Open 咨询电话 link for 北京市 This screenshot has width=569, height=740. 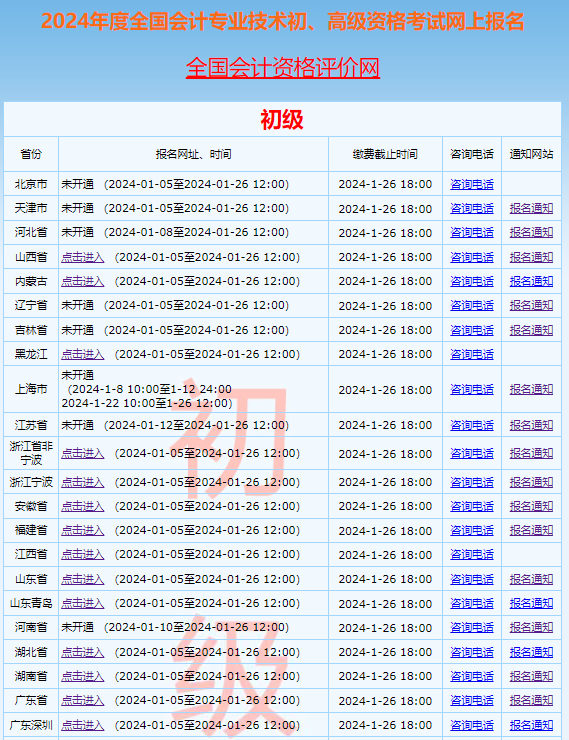coord(472,185)
